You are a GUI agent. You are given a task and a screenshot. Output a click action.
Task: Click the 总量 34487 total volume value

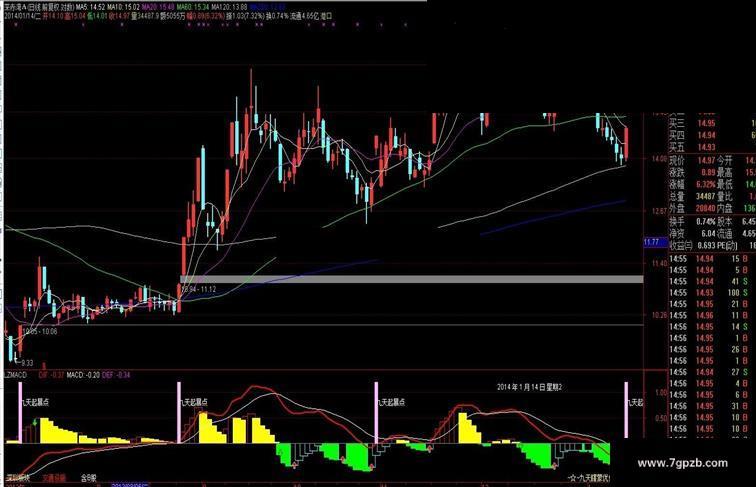click(705, 196)
